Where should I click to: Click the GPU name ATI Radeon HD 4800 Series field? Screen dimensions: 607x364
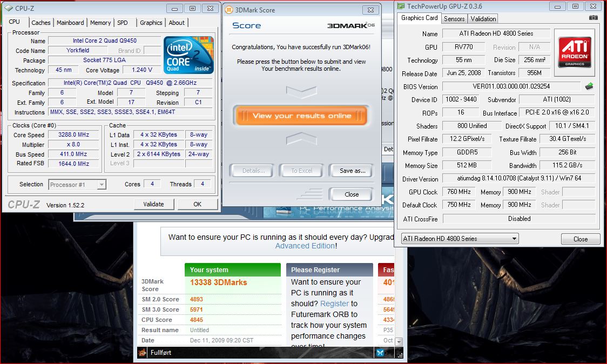click(496, 33)
